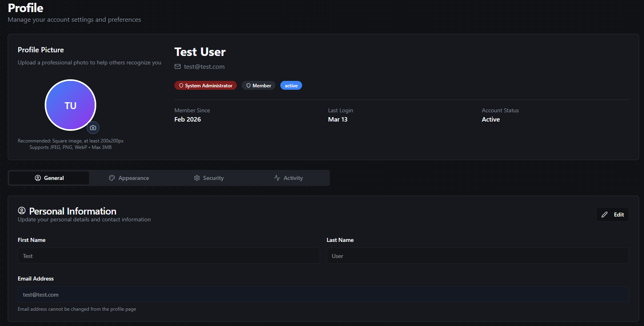Click the Personal Information heading
The width and height of the screenshot is (644, 326).
coord(73,211)
